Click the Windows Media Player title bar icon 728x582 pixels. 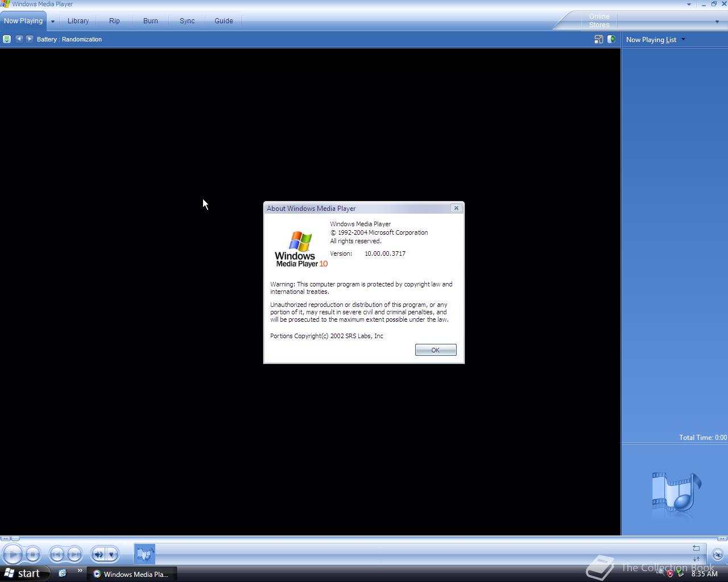5,4
